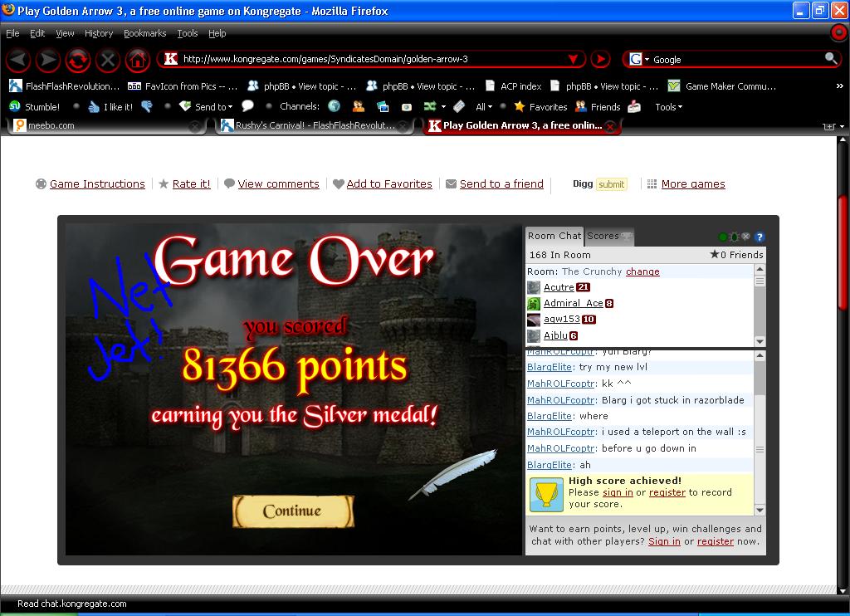Click the blue help question mark in chat

pos(760,237)
